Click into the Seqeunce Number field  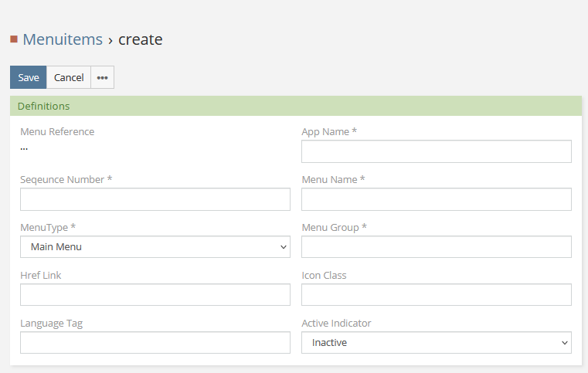click(x=155, y=199)
